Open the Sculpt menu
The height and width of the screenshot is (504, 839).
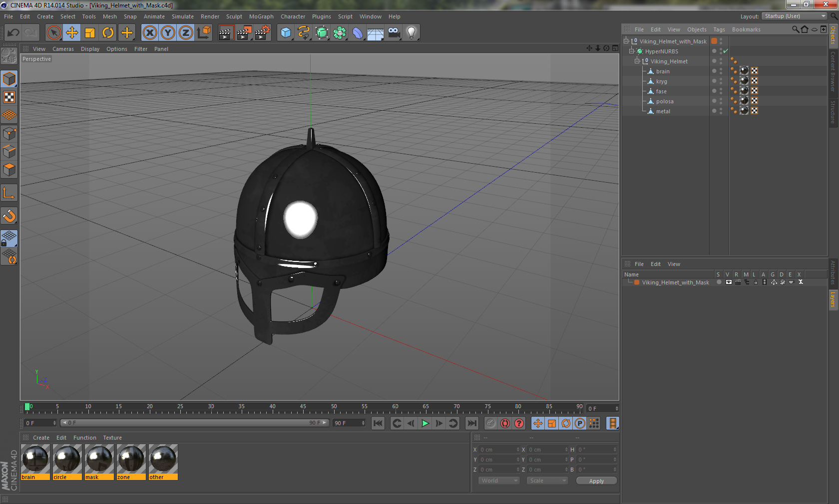234,16
